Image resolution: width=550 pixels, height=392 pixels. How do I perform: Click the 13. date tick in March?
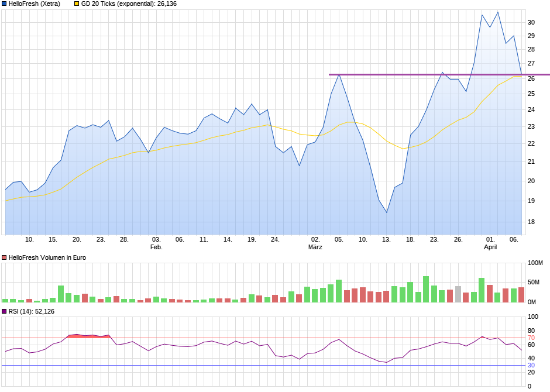(x=387, y=239)
